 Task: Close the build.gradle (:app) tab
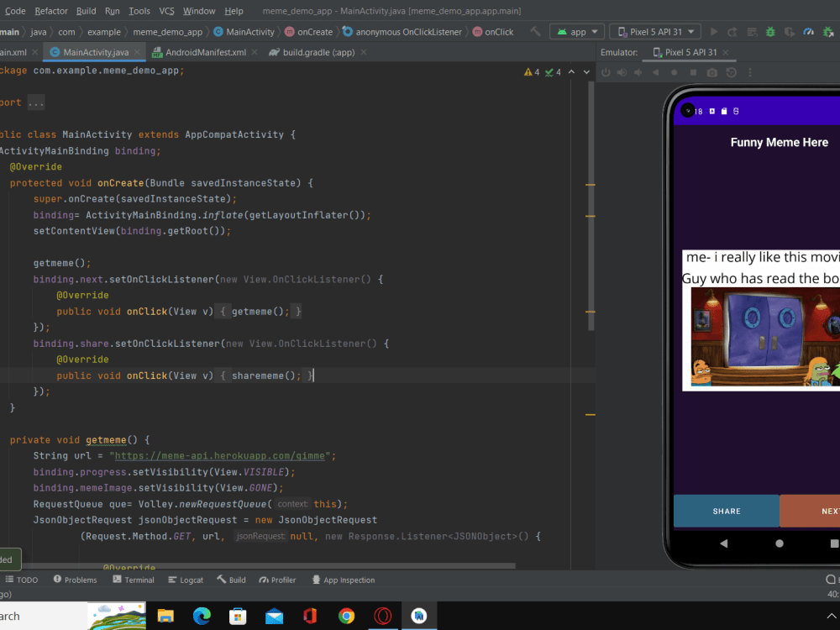tap(364, 52)
